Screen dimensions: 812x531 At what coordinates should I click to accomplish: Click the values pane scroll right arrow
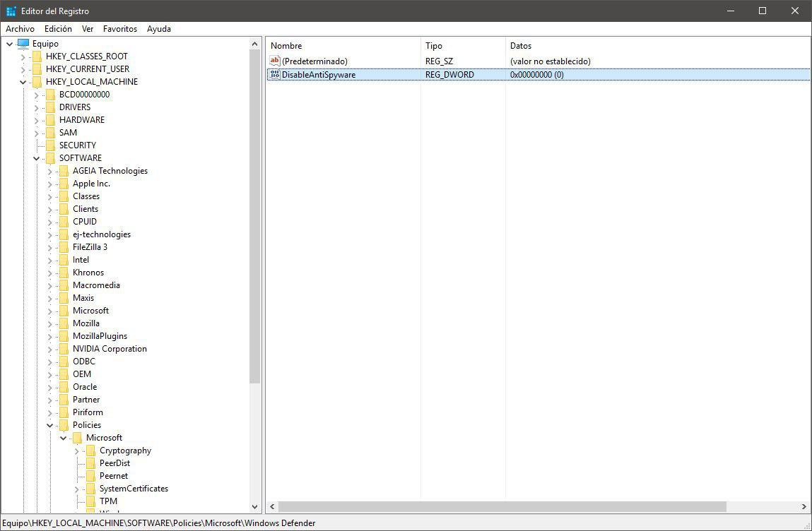click(804, 507)
